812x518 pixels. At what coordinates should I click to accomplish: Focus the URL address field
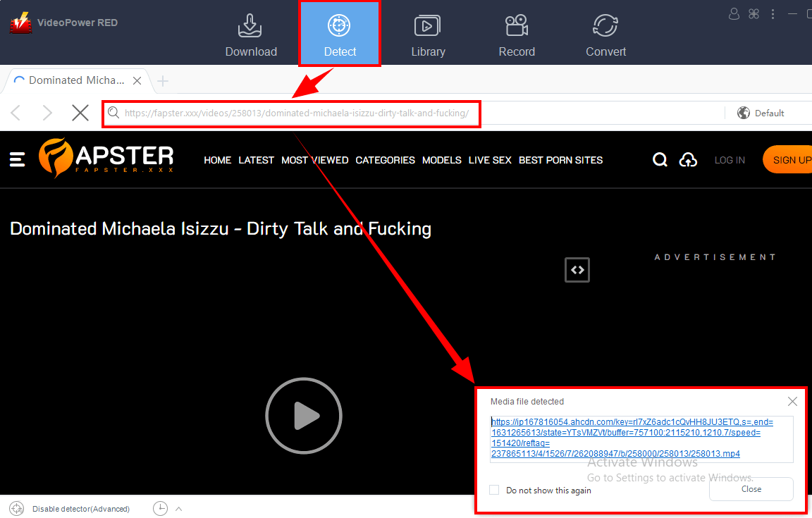pos(297,113)
